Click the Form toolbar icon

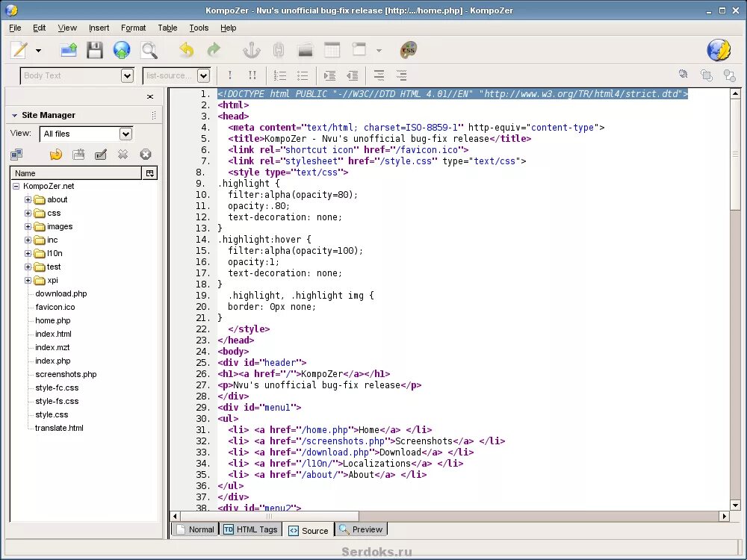coord(359,49)
